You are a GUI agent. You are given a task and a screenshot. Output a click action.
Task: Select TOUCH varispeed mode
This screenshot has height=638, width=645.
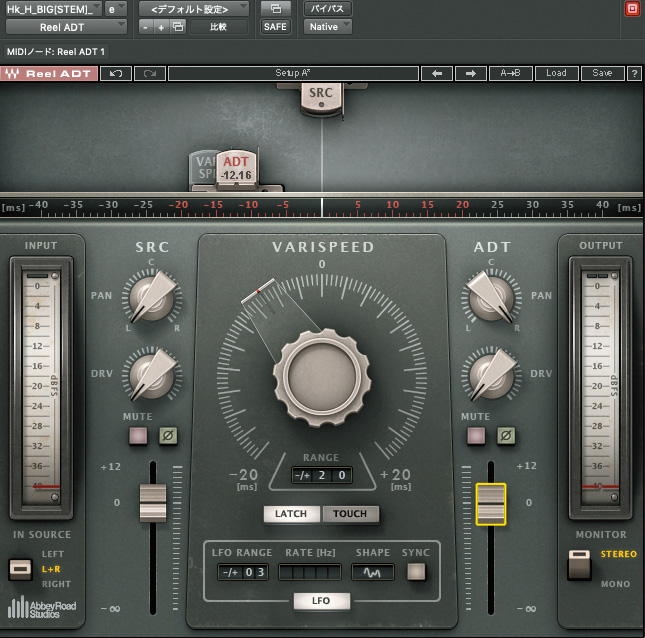coord(350,514)
